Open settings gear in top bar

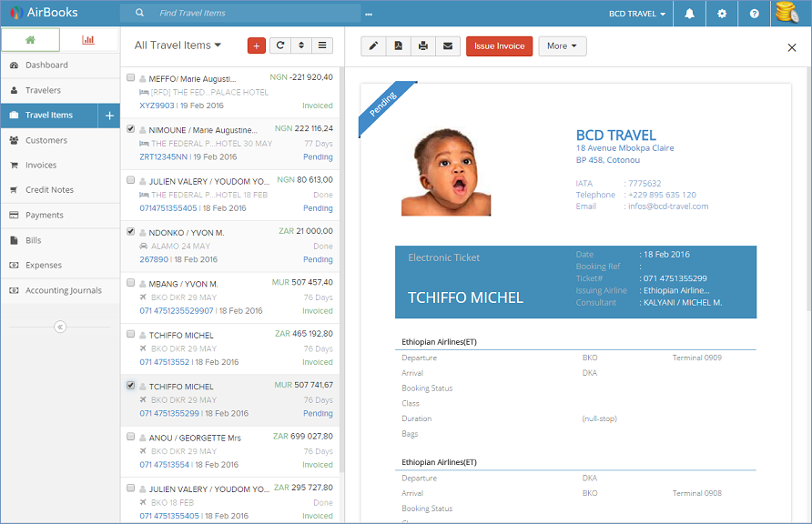(x=722, y=14)
